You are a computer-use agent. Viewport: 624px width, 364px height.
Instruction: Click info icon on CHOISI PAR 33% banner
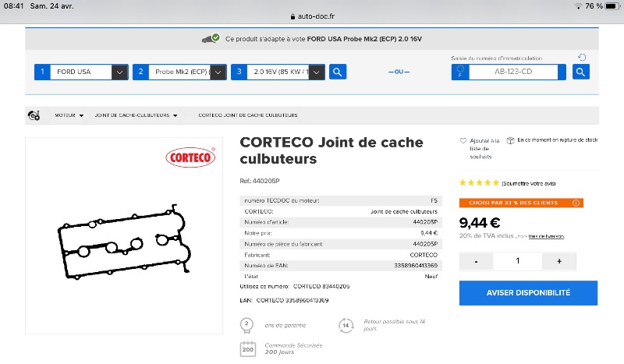coord(576,203)
